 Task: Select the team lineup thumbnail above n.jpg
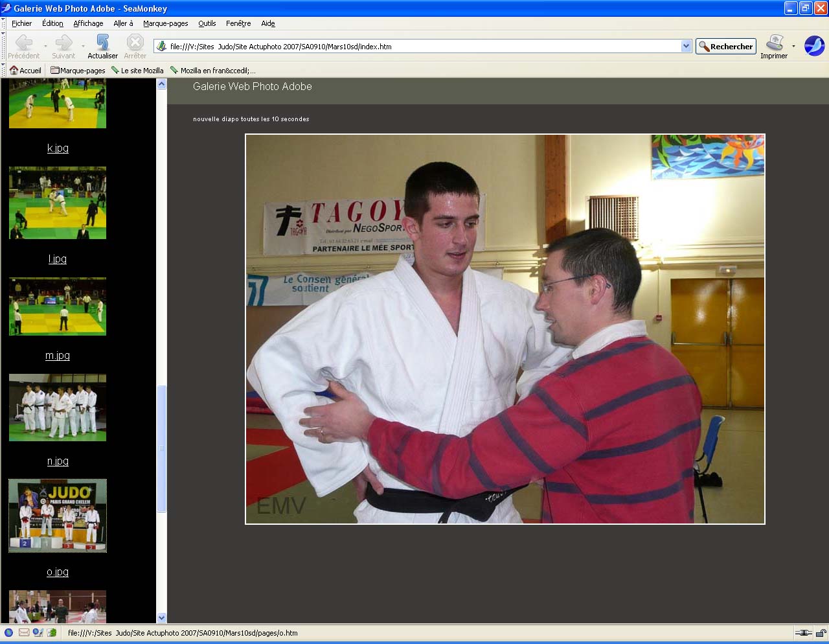pyautogui.click(x=58, y=408)
